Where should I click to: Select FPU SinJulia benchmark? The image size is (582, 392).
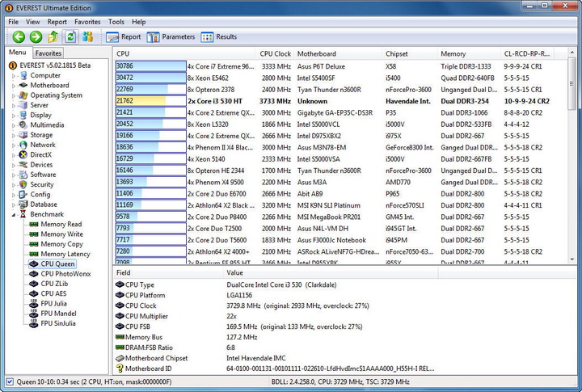(x=58, y=323)
